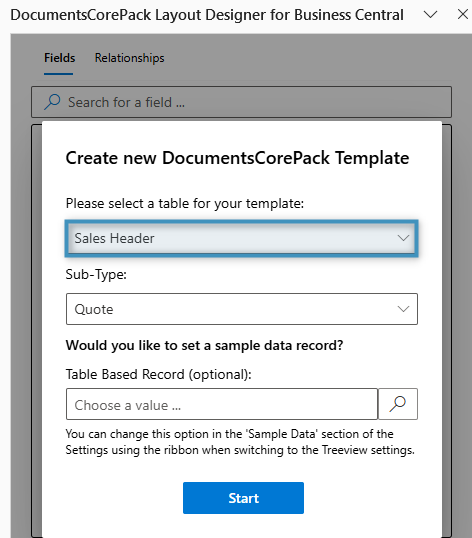Click the Search for a field box
472x538 pixels.
pyautogui.click(x=241, y=102)
